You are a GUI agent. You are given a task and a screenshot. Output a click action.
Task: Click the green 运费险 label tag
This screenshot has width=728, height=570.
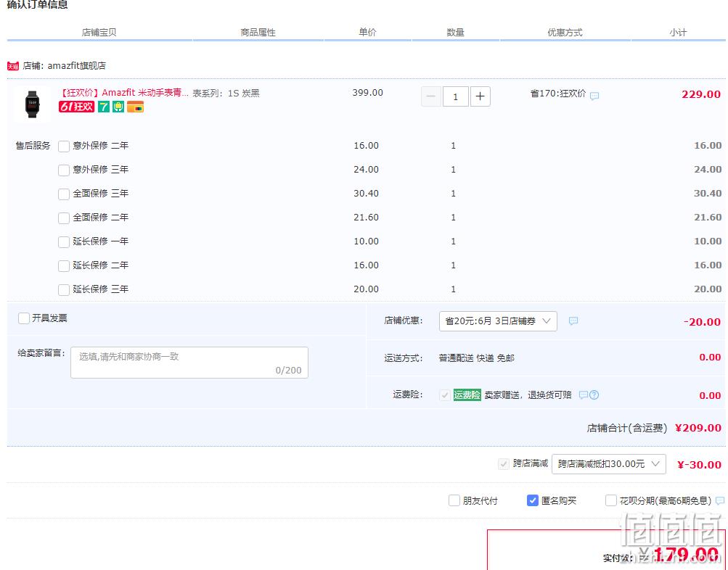pyautogui.click(x=467, y=395)
